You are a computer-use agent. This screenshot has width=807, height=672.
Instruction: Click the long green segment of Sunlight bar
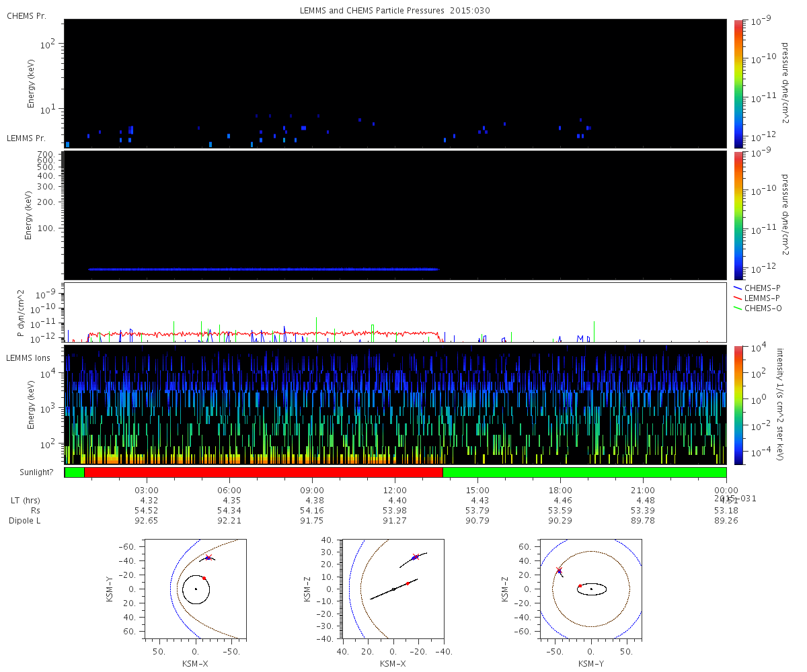point(584,472)
